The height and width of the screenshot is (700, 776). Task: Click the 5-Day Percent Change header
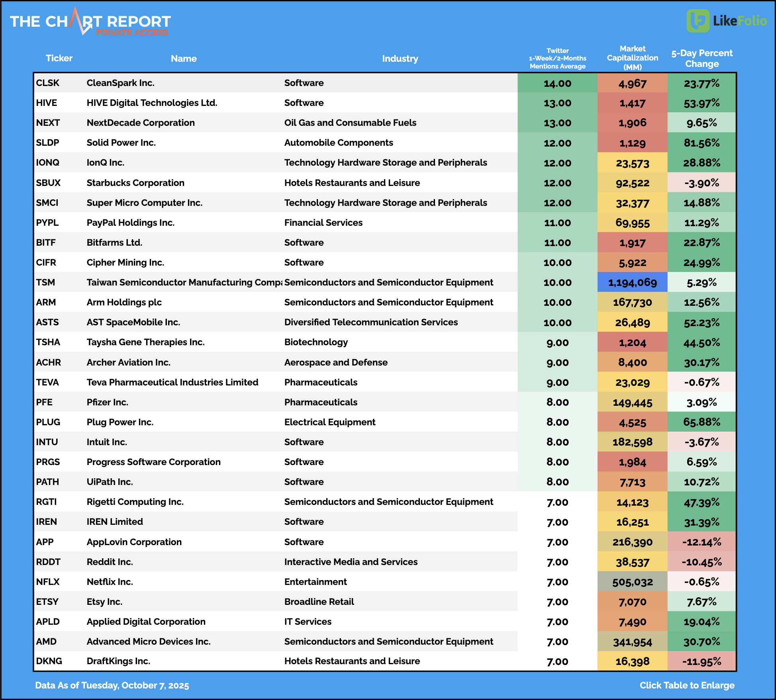pyautogui.click(x=702, y=58)
